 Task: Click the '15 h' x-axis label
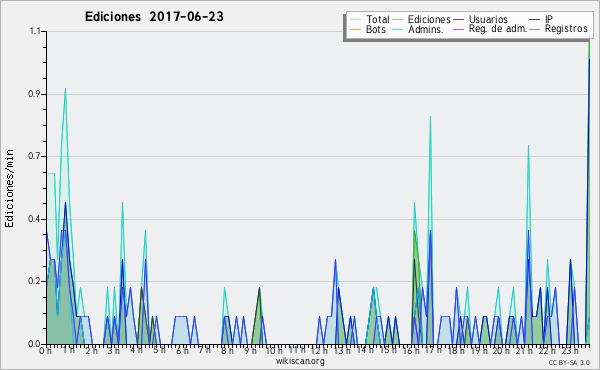[388, 350]
